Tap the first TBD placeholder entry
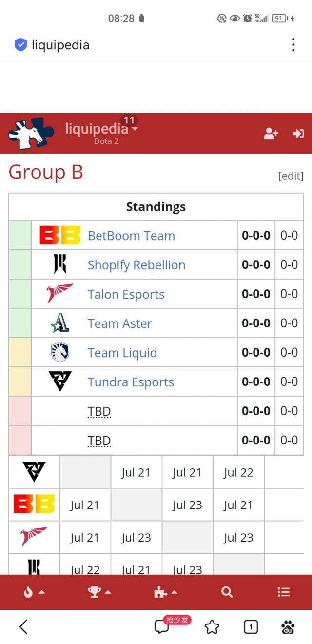The height and width of the screenshot is (644, 312). click(x=99, y=411)
